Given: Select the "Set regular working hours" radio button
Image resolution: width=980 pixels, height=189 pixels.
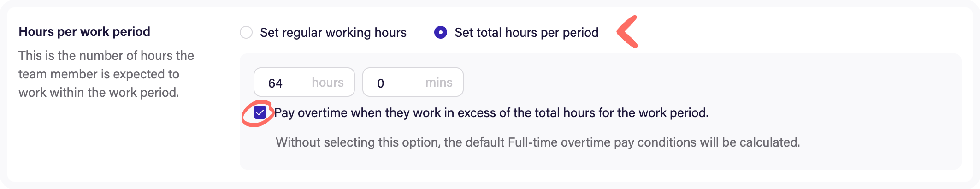Looking at the screenshot, I should pyautogui.click(x=246, y=32).
